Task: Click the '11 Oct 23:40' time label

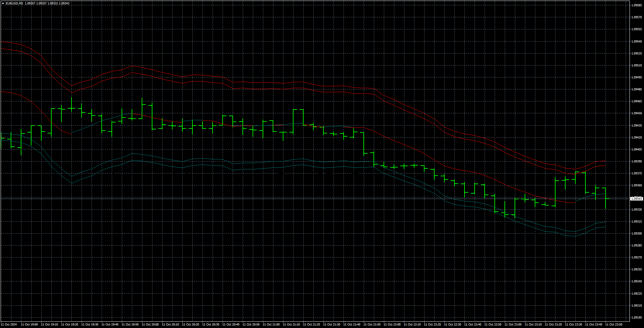Action: pyautogui.click(x=594, y=325)
